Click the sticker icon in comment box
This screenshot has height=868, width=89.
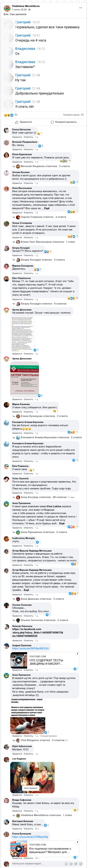point(80,864)
